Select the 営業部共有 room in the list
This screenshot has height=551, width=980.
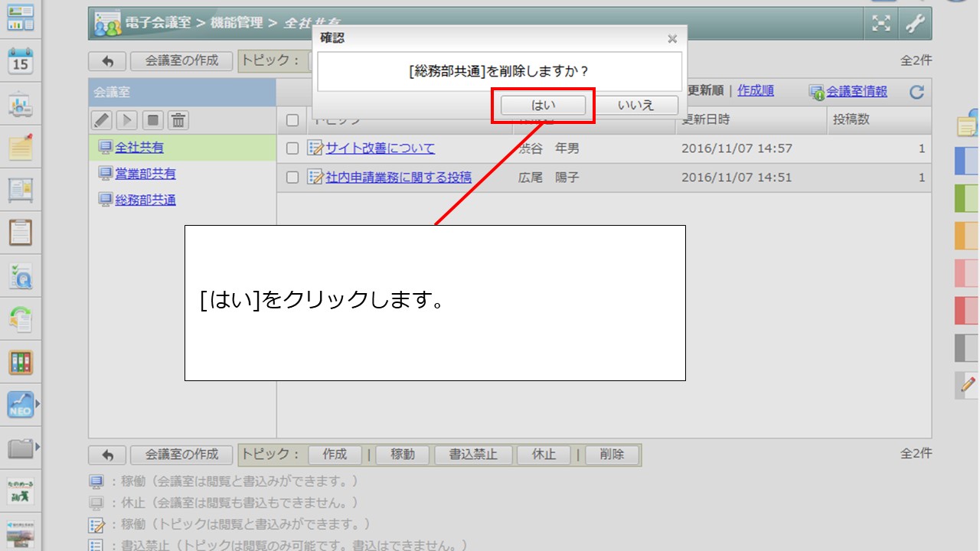point(145,174)
